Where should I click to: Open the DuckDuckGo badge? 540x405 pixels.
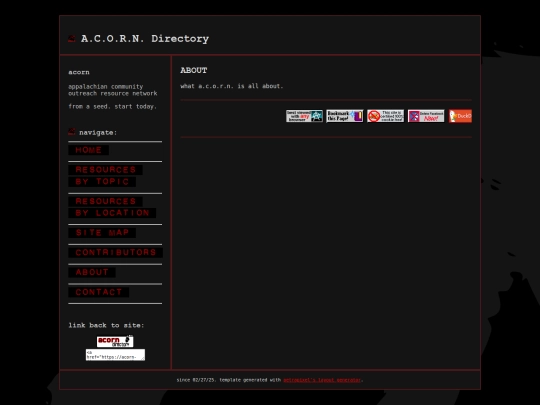point(460,116)
